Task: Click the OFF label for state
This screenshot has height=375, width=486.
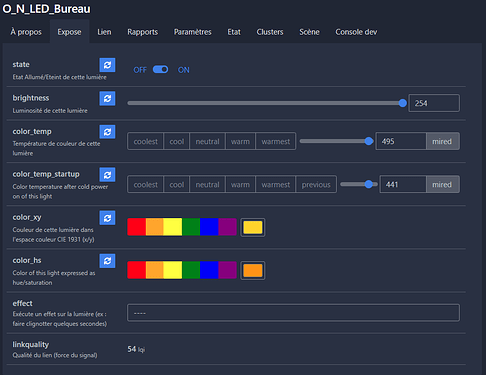Action: 140,70
